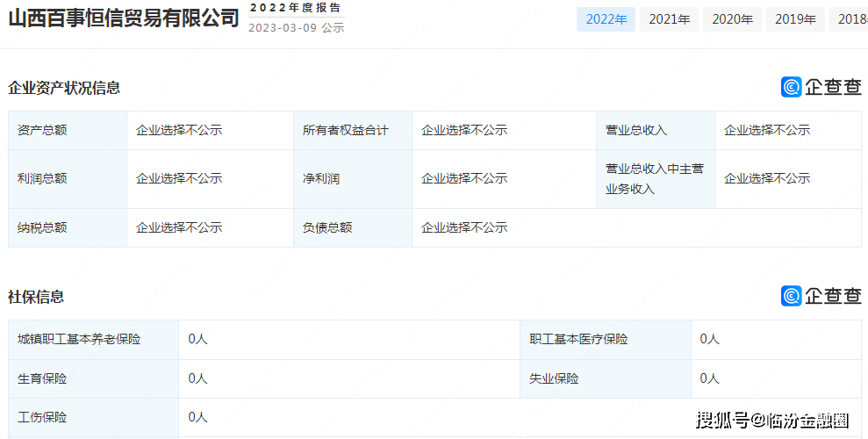
Task: Select the partially visible 2018 report tab
Action: pyautogui.click(x=850, y=19)
